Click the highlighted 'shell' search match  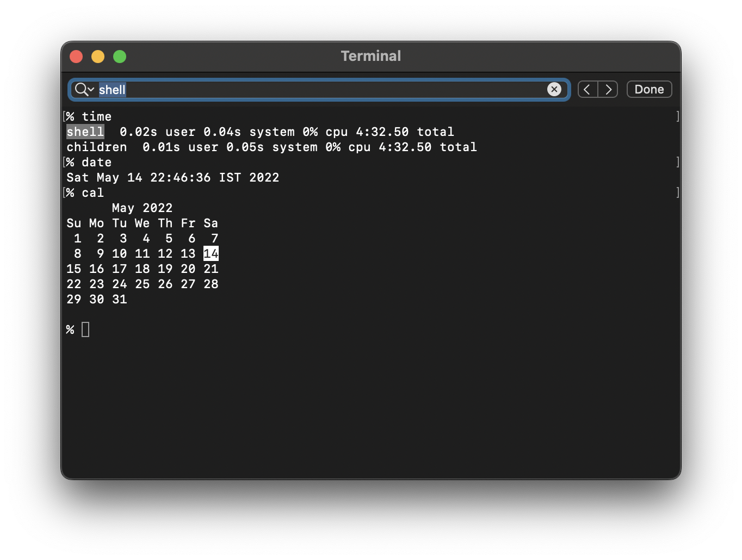pyautogui.click(x=85, y=132)
